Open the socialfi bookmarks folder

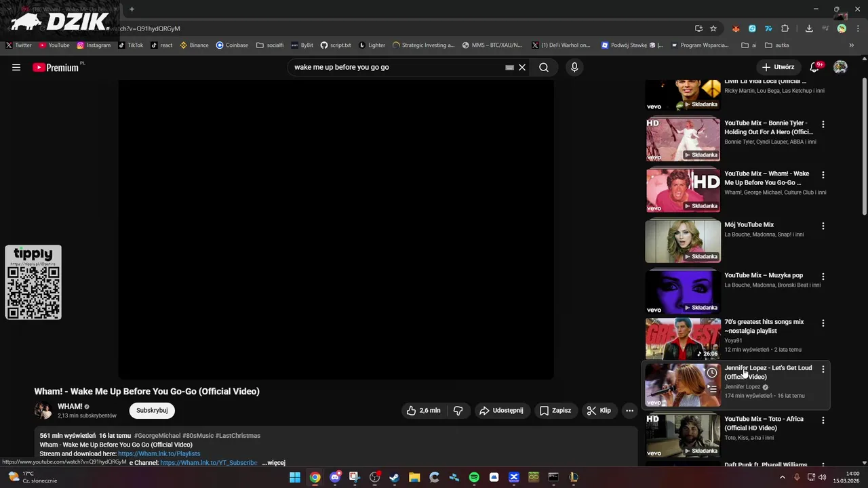click(270, 45)
